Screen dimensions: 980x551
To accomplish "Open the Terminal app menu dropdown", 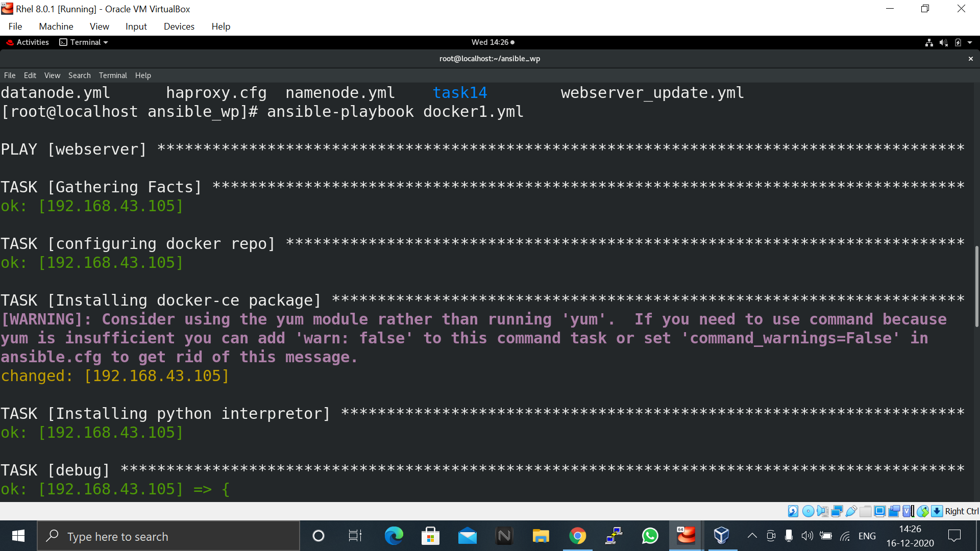I will tap(84, 42).
